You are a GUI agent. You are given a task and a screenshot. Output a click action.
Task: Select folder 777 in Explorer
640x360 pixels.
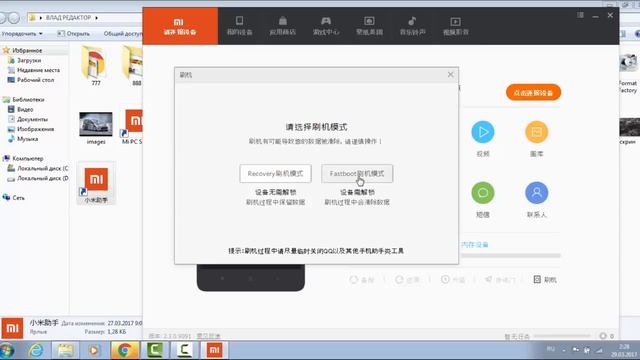tap(96, 66)
